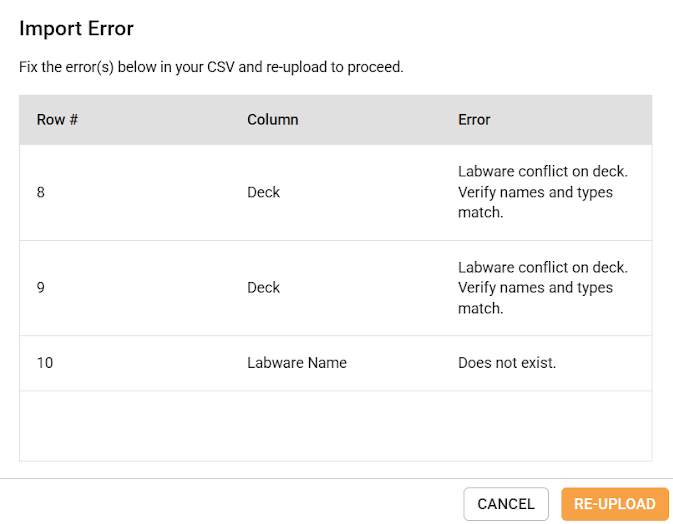Select row number 8 cell

41,192
